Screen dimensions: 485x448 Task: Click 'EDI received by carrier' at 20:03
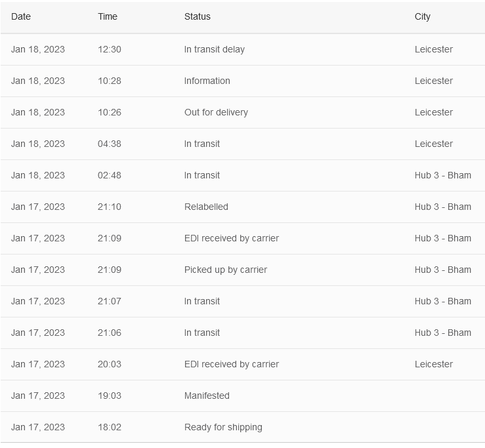point(232,364)
